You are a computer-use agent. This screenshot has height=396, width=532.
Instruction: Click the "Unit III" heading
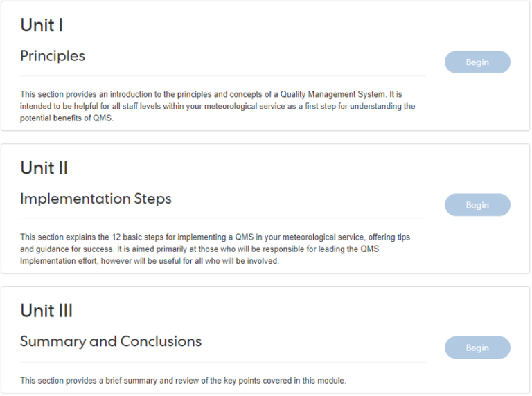click(x=46, y=311)
